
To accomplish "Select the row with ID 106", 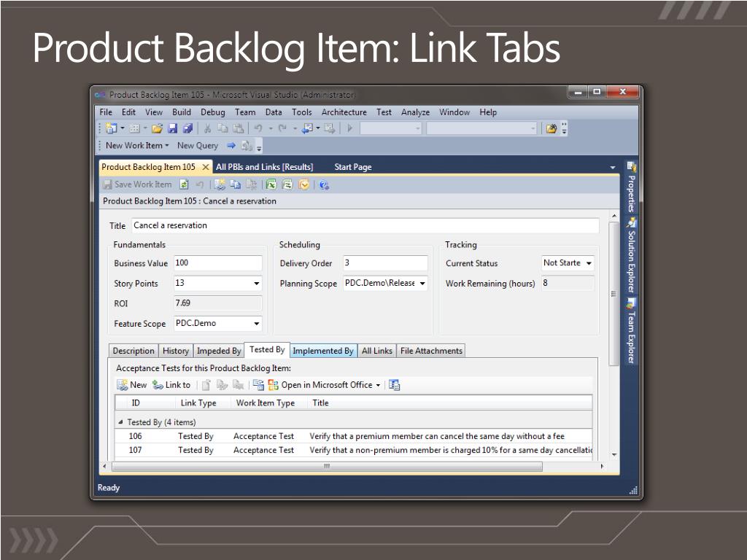I will click(x=354, y=436).
